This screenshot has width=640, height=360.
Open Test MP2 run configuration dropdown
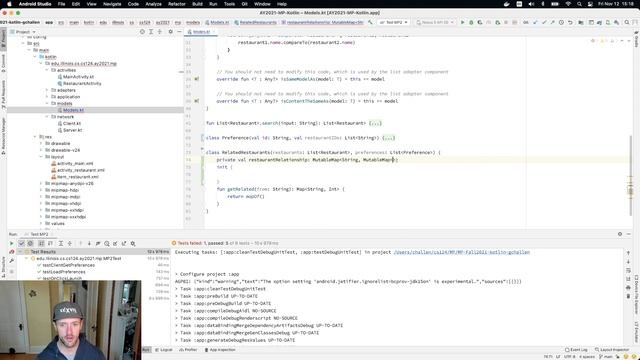click(393, 22)
